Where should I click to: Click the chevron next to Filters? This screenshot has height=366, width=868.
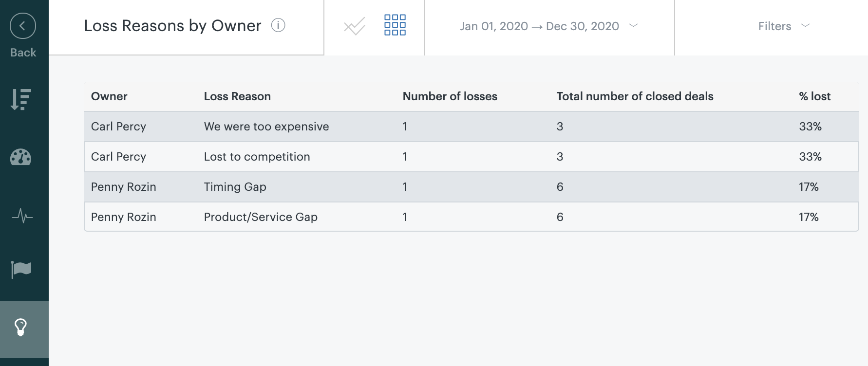(806, 26)
